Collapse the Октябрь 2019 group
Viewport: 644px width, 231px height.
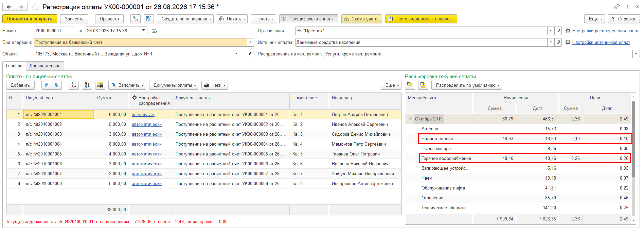click(410, 119)
